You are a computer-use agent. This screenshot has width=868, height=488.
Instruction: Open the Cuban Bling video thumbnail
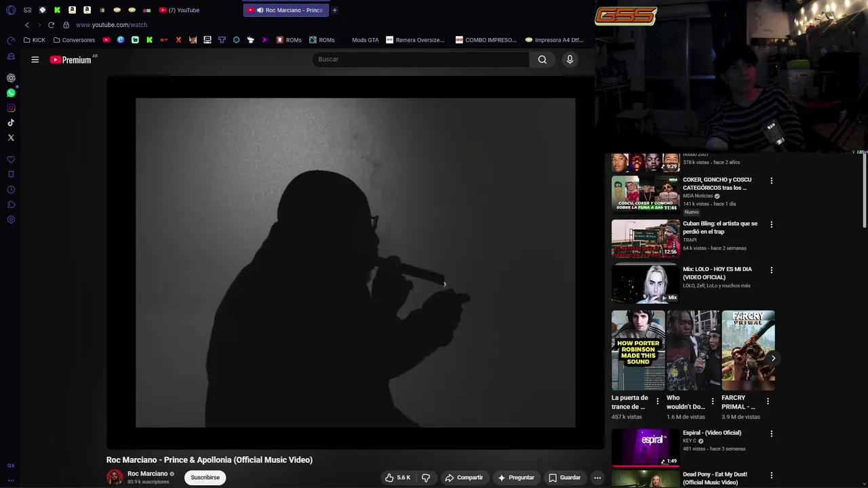click(646, 238)
